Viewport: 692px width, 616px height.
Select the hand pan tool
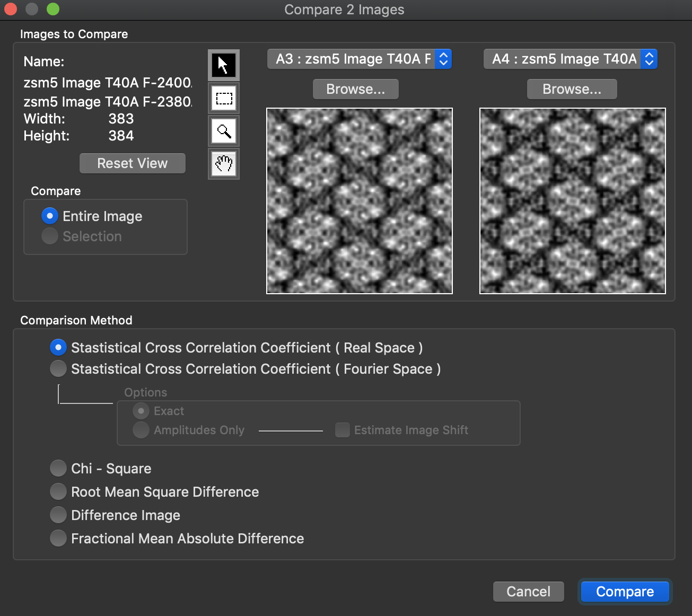(223, 164)
